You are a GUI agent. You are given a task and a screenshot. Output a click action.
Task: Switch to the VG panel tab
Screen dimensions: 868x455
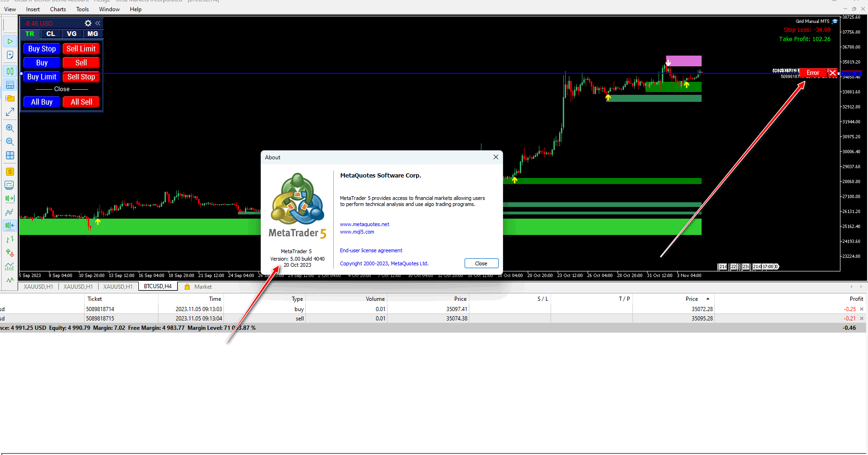pos(72,34)
